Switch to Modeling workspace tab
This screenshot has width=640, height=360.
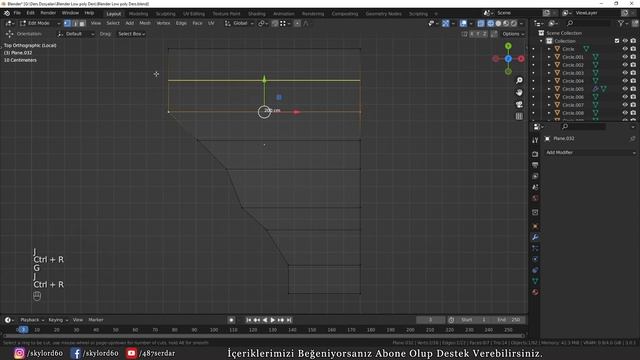138,13
